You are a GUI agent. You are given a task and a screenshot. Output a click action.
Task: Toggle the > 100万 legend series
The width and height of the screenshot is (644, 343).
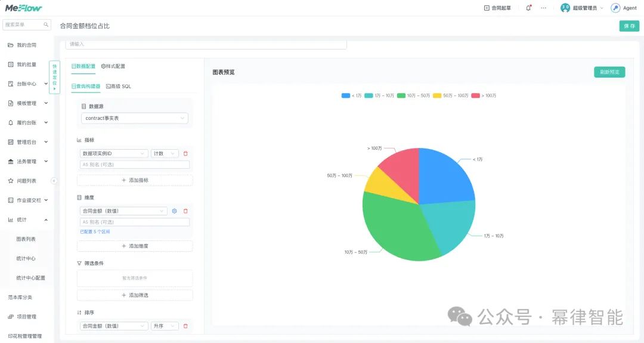(x=484, y=95)
